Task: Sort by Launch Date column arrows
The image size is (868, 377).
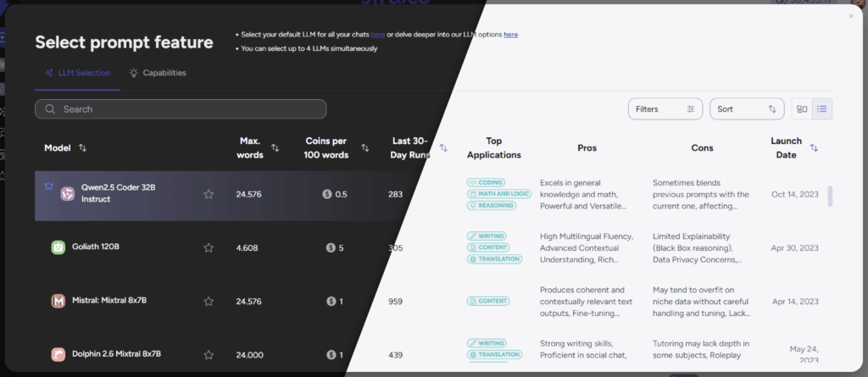Action: tap(814, 147)
